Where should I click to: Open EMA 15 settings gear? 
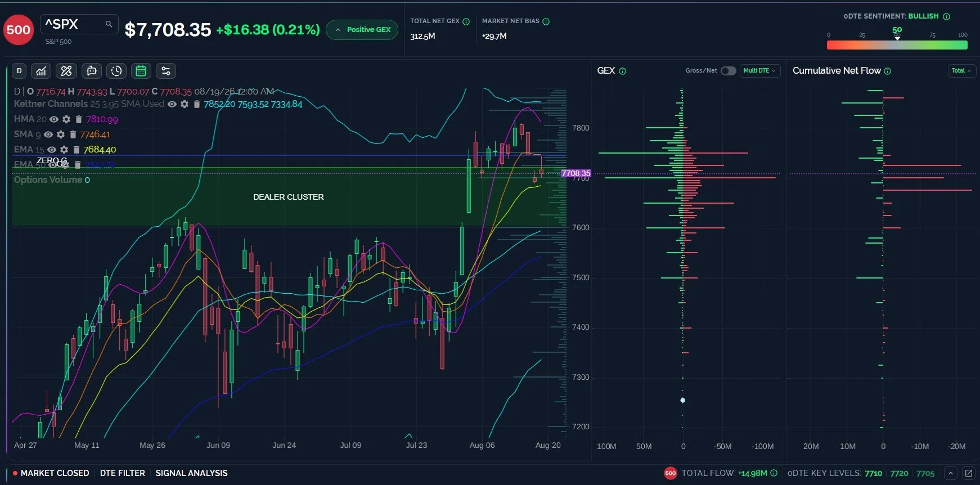pos(64,150)
